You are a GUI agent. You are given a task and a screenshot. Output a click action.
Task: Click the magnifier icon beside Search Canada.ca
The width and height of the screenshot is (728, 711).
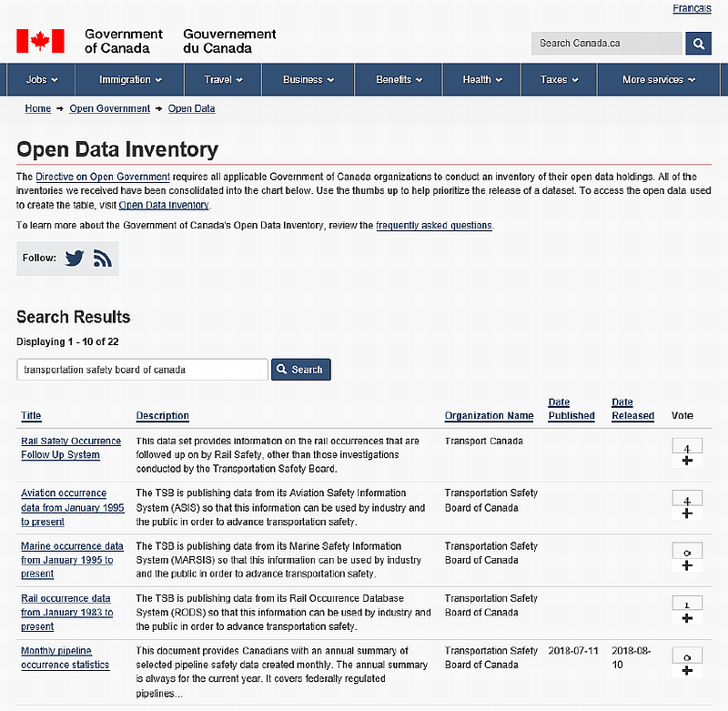pos(698,43)
